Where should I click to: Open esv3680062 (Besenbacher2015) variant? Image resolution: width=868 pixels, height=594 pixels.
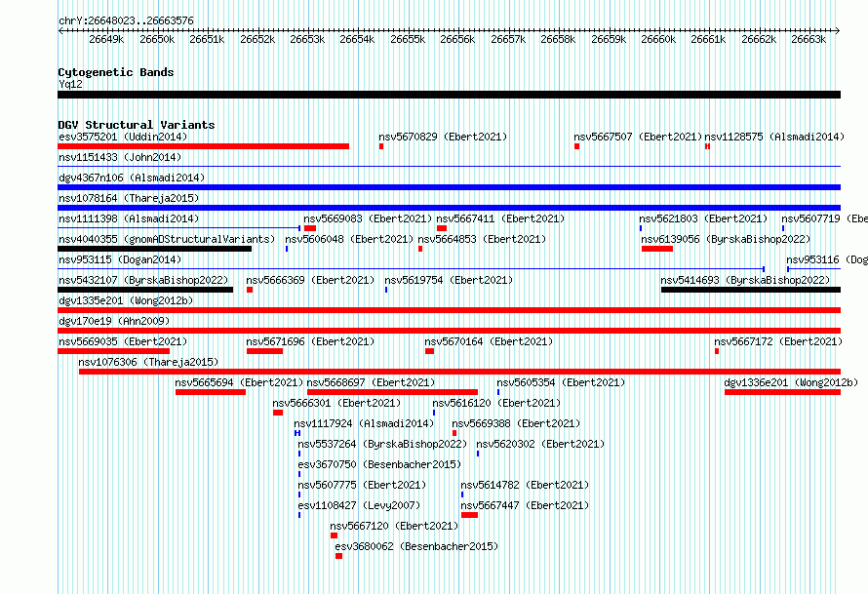coord(416,546)
